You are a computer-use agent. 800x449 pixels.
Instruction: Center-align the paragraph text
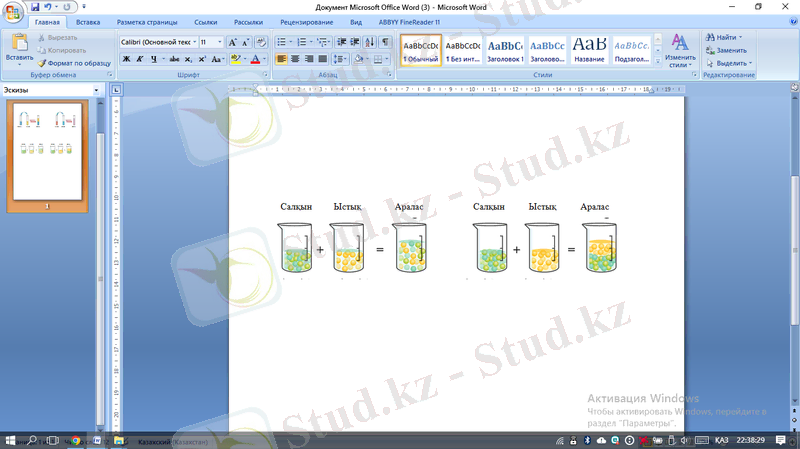pos(297,59)
